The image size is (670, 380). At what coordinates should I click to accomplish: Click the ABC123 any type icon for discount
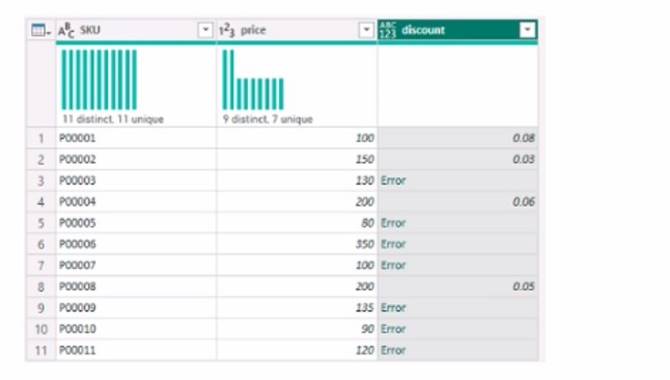[388, 30]
